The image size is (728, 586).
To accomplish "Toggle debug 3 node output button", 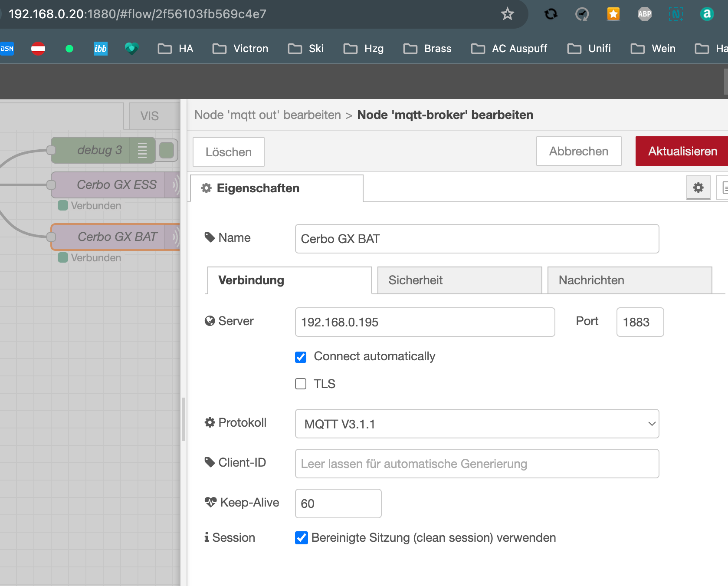I will point(167,150).
